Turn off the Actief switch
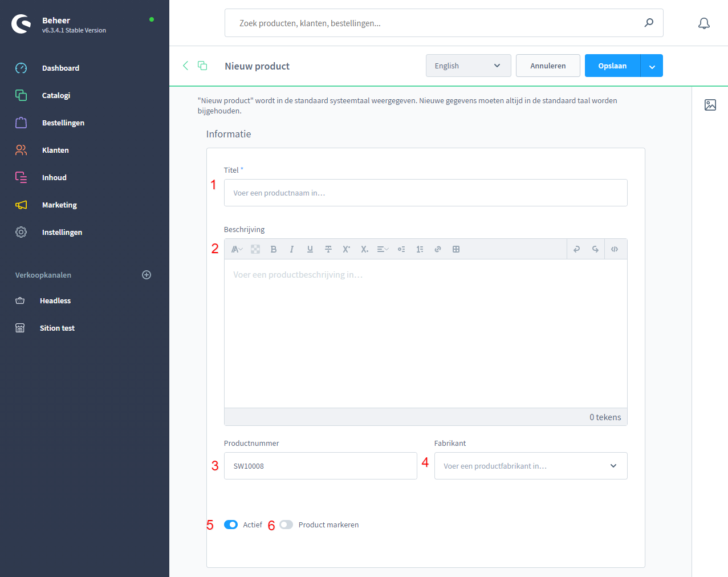Viewport: 728px width, 577px height. click(x=231, y=525)
